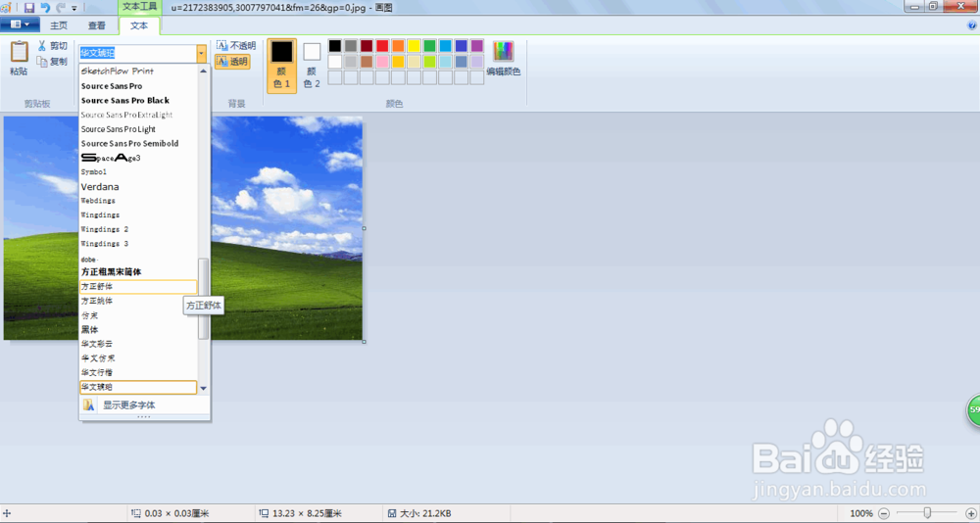Choose the 仿宋 font
Screen dimensions: 980x523
coord(138,315)
